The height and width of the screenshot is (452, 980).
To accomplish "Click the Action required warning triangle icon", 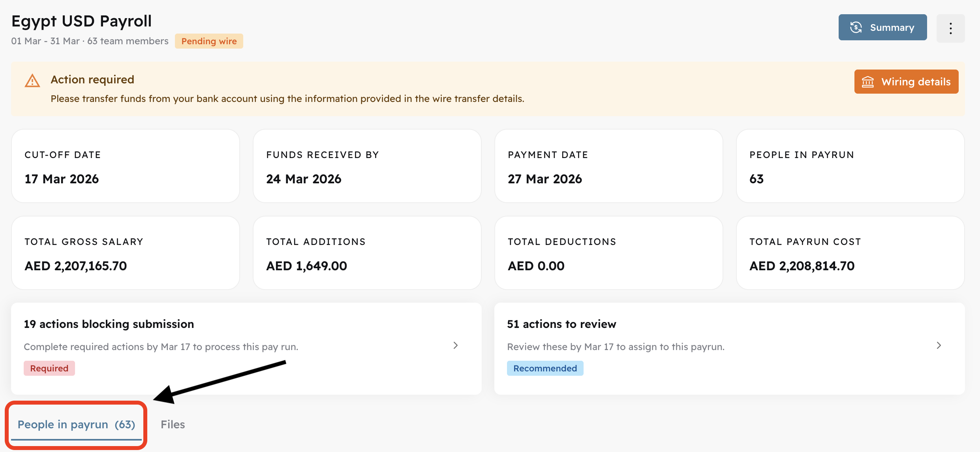I will [x=32, y=81].
